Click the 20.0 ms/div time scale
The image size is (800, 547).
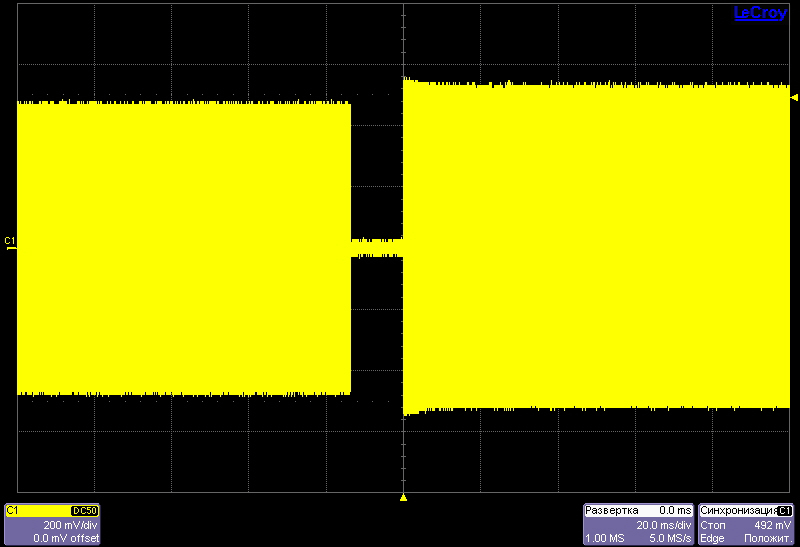click(663, 524)
